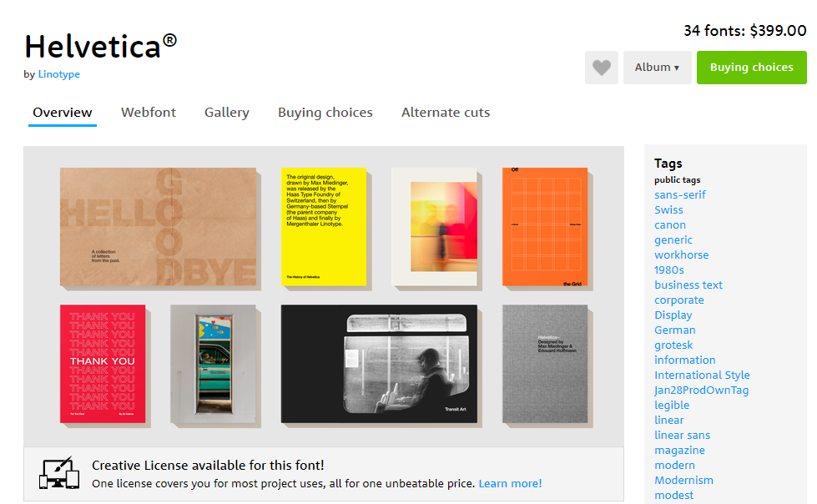The height and width of the screenshot is (504, 817).
Task: Click the Learn more! link
Action: [x=510, y=484]
